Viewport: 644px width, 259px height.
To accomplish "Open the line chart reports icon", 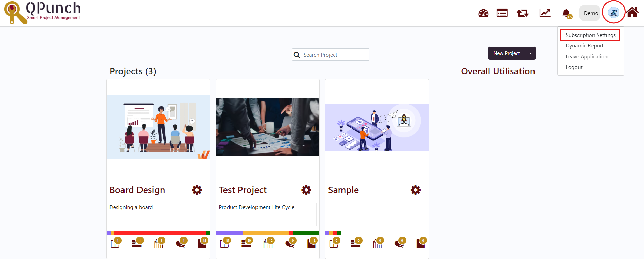I will 545,13.
